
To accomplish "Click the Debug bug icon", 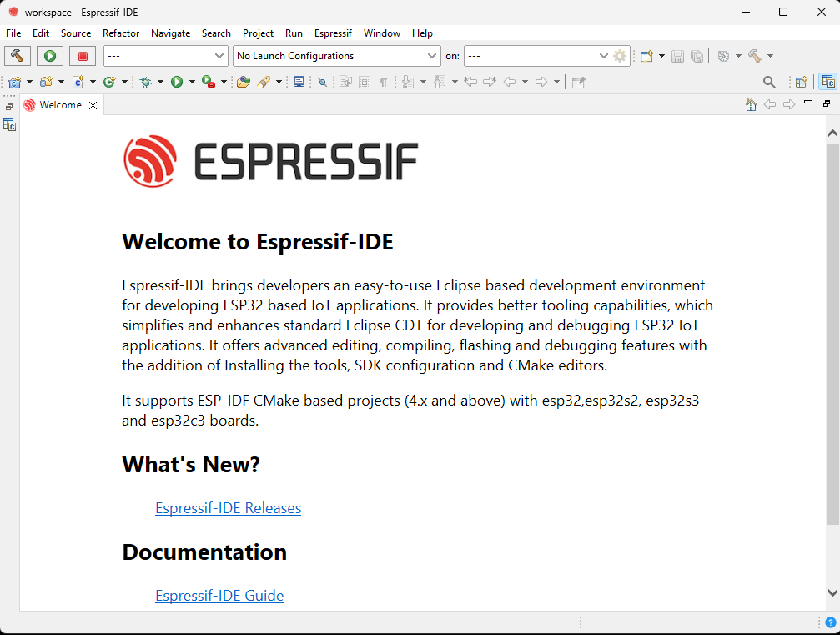I will (145, 82).
